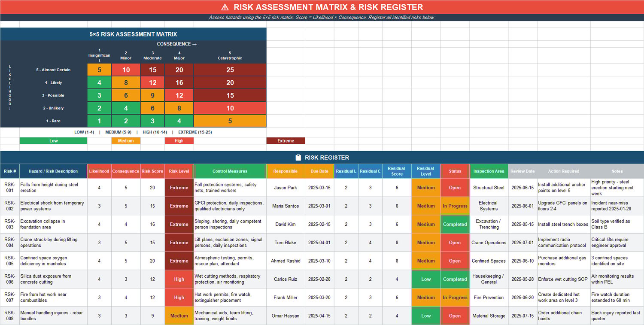Click the Low residual level badge for RSK-006
644x325 pixels.
[426, 279]
